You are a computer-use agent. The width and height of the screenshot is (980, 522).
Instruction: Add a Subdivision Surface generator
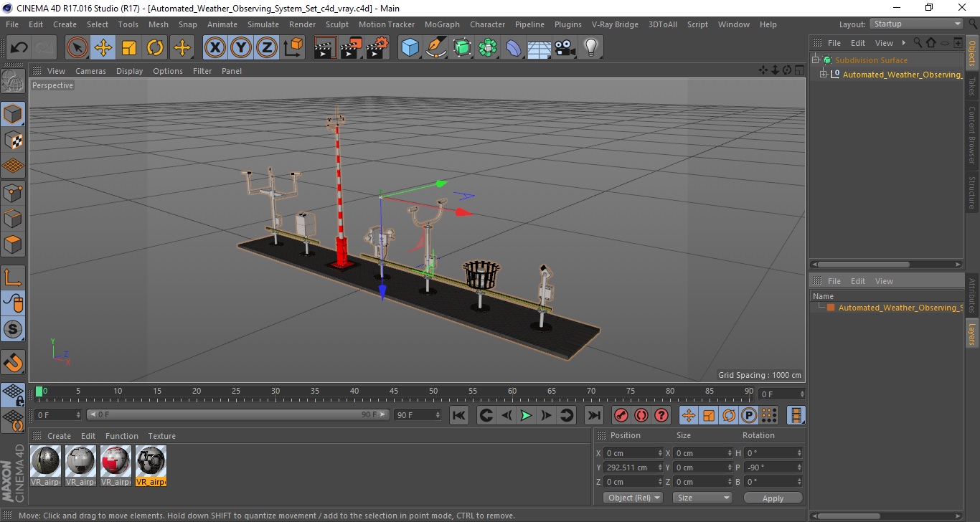[x=462, y=48]
